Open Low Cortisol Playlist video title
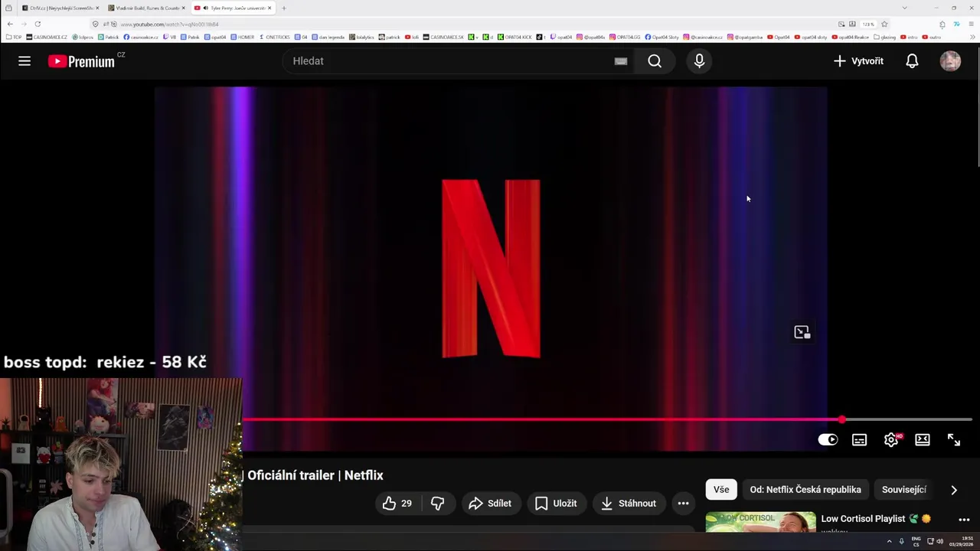Screen dimensions: 980x551 coord(876,519)
